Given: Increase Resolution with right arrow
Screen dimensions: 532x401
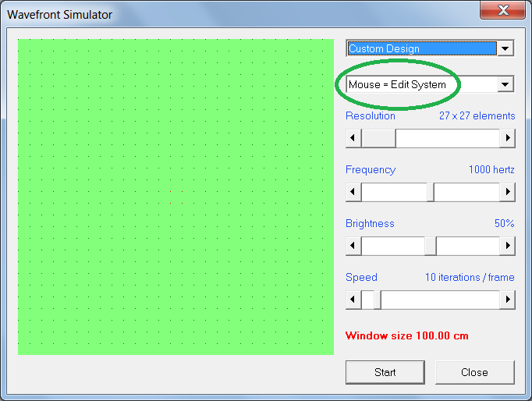Looking at the screenshot, I should [x=508, y=138].
